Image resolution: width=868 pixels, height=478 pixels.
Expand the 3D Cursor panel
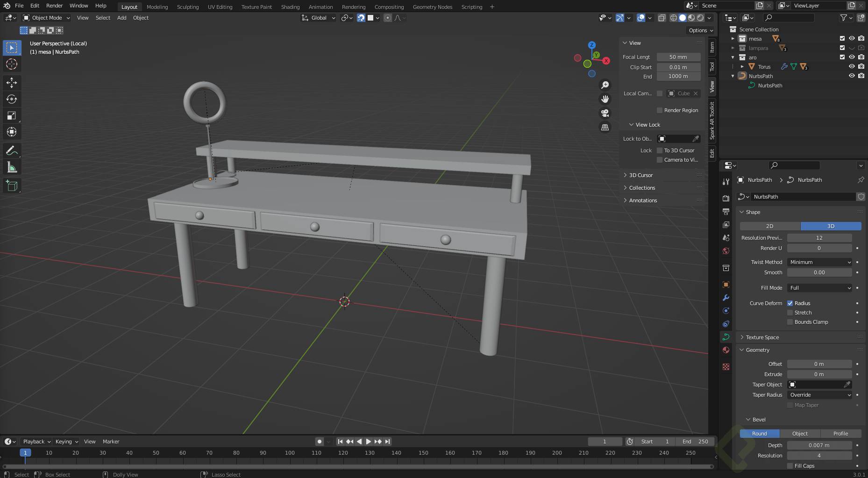pos(640,175)
